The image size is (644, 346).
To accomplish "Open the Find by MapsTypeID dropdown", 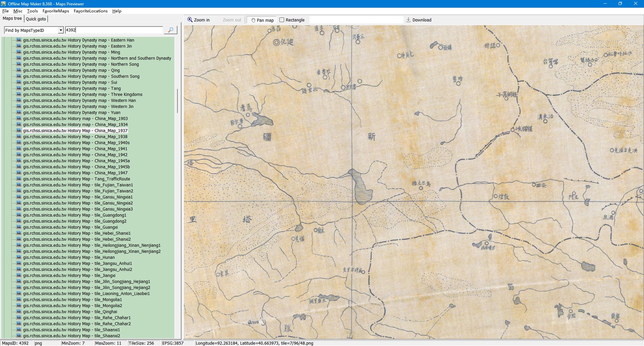I will pos(61,30).
